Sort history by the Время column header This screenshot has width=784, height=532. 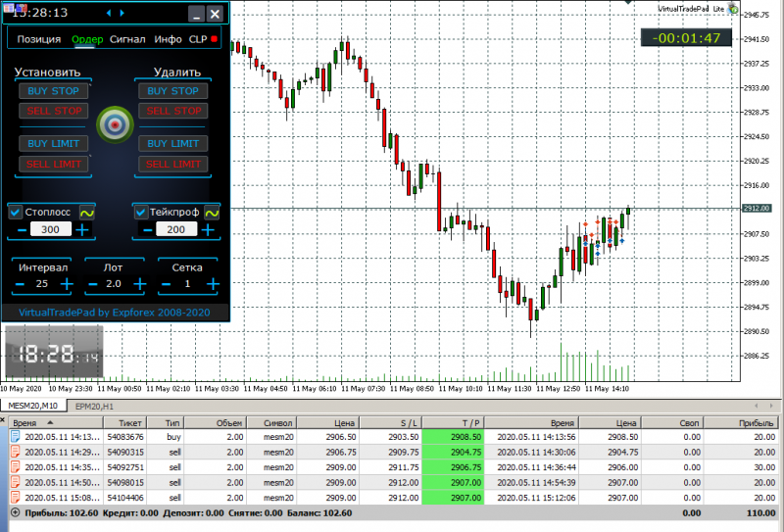pos(56,423)
